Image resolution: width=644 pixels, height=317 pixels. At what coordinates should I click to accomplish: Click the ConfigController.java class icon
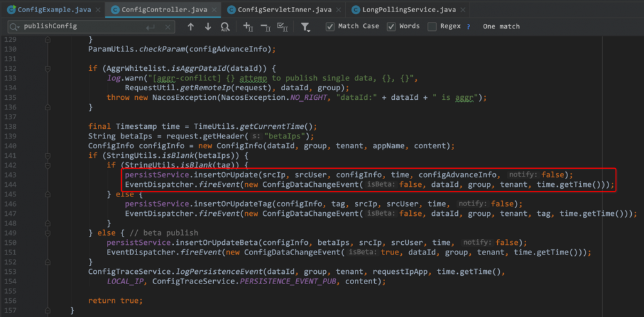115,9
